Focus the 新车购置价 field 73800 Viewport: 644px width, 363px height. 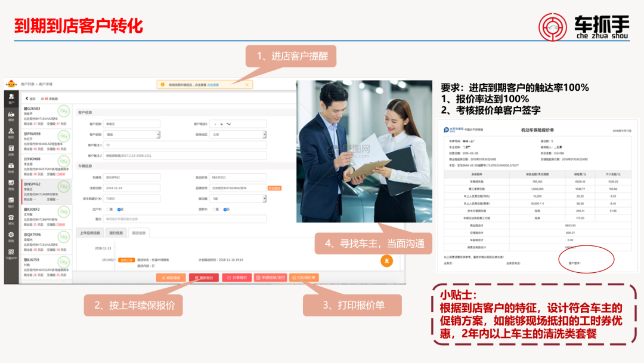point(131,199)
